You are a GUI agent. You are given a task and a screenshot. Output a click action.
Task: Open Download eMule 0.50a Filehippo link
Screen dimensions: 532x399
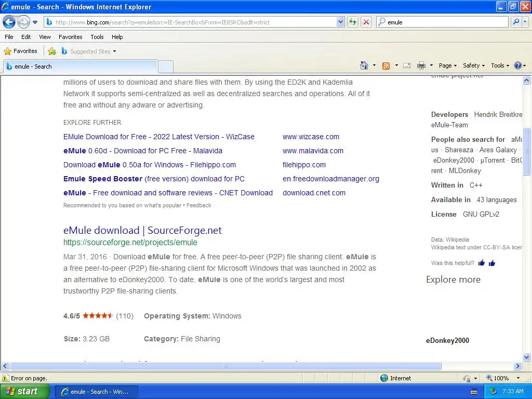click(150, 165)
